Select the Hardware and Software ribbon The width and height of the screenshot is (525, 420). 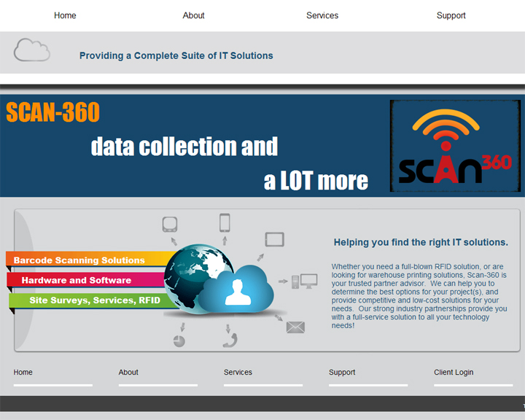pyautogui.click(x=85, y=280)
